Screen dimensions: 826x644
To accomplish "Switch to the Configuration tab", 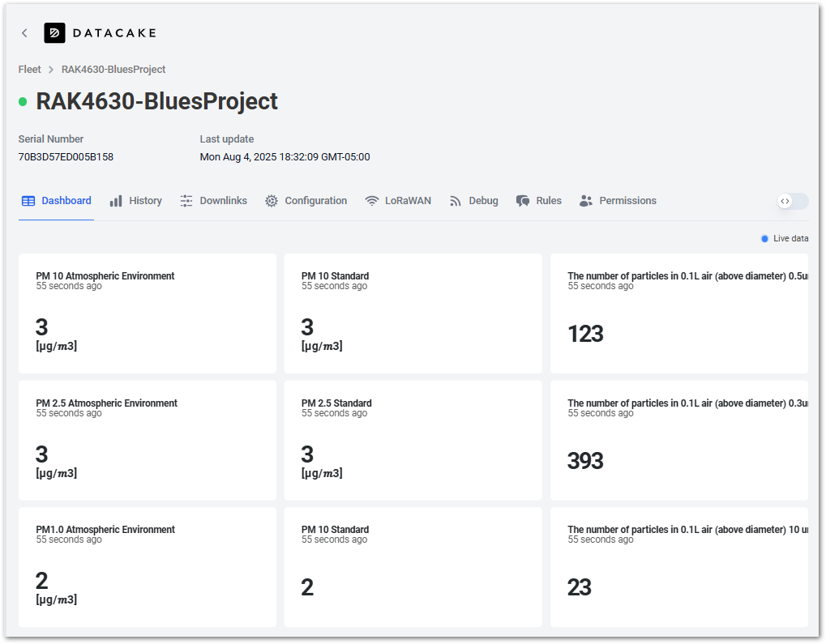I will [x=306, y=200].
